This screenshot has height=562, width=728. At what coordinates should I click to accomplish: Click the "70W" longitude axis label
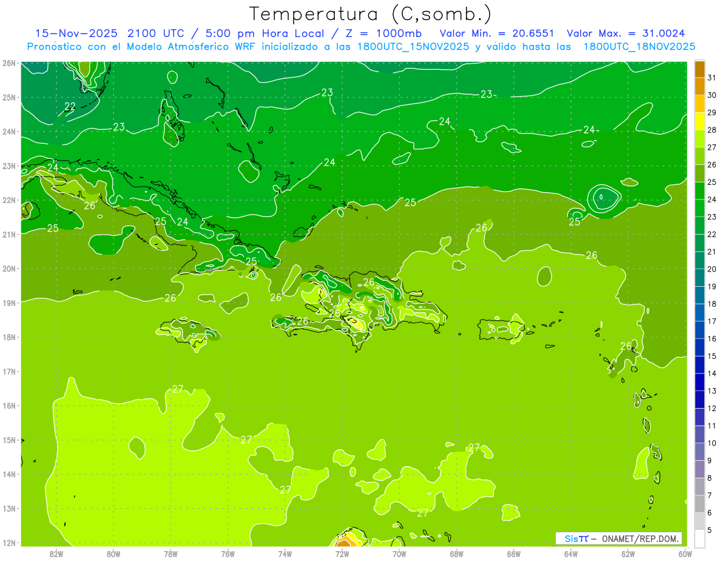[399, 554]
